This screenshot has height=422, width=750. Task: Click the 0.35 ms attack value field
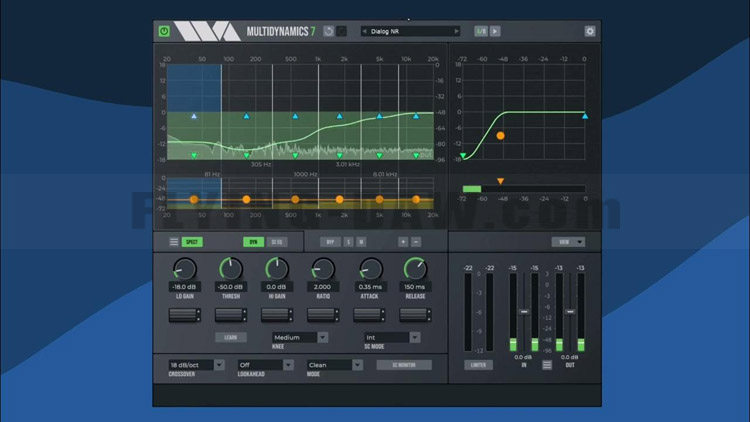(x=370, y=287)
